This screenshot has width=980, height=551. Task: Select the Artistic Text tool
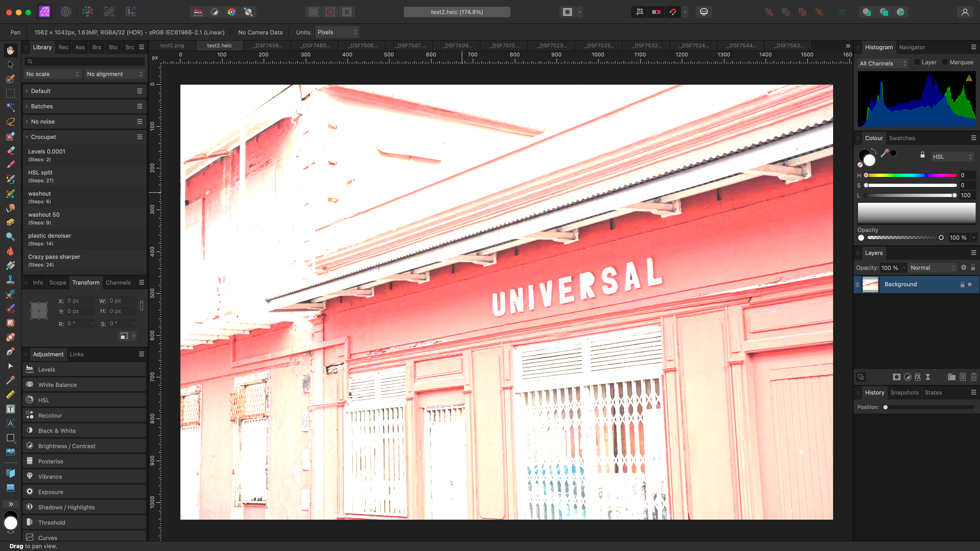(11, 423)
